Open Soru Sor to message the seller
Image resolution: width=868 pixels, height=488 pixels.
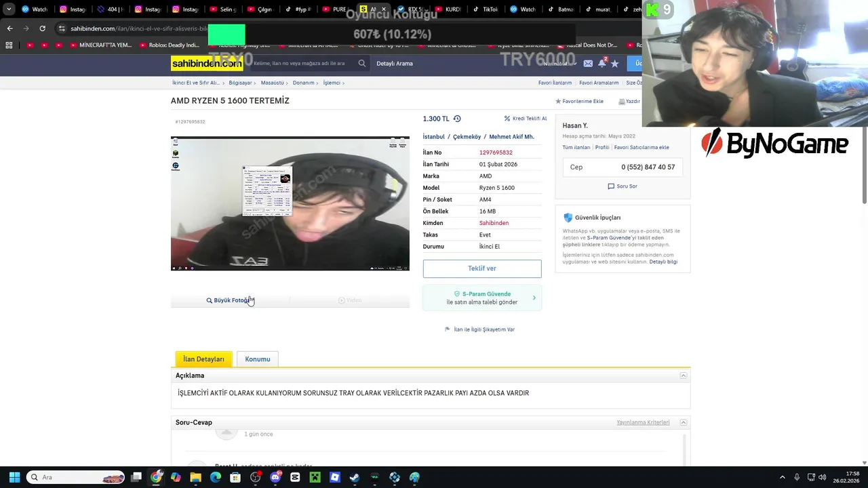[623, 186]
